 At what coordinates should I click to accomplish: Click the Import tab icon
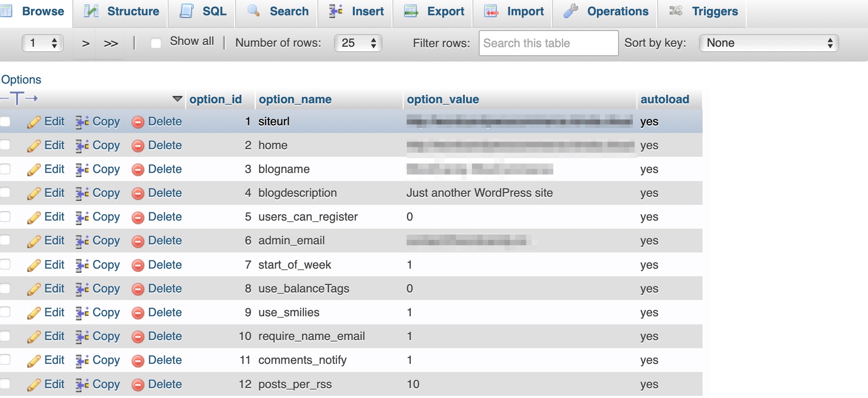[x=491, y=11]
